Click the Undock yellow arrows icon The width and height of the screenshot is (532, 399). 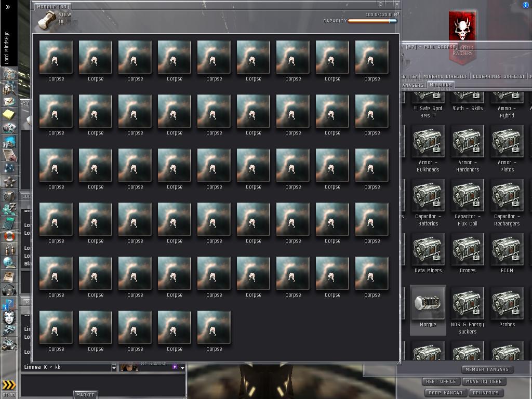(x=9, y=385)
